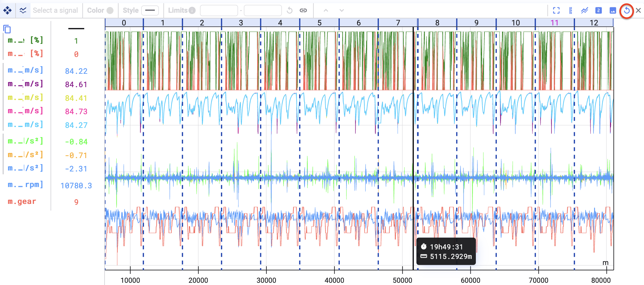
Task: Click the blue numbered '2' icon
Action: (599, 10)
